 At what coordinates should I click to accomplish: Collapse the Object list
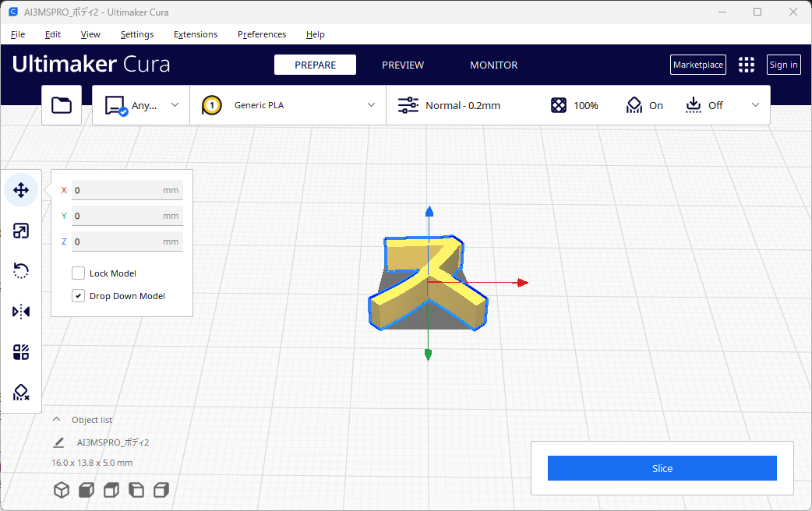[x=57, y=419]
